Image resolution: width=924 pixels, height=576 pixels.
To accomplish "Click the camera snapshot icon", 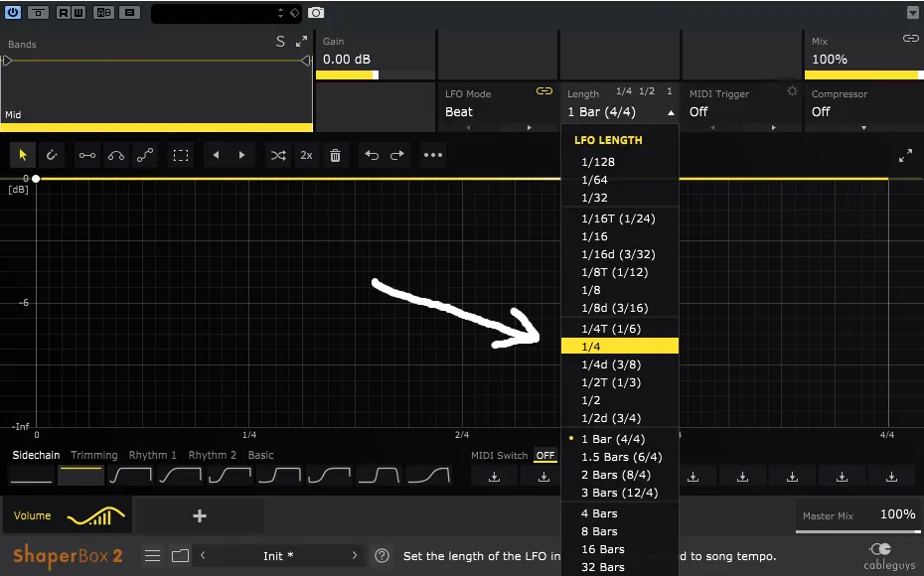I will coord(316,12).
